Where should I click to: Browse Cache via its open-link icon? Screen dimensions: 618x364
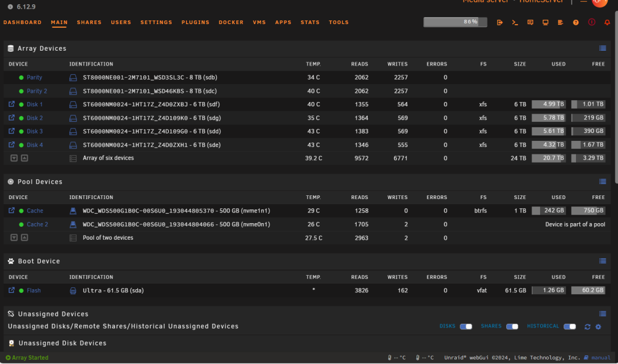point(11,210)
